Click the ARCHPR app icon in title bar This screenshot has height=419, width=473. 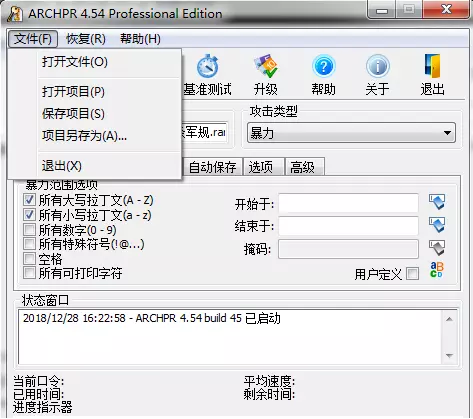(x=15, y=14)
